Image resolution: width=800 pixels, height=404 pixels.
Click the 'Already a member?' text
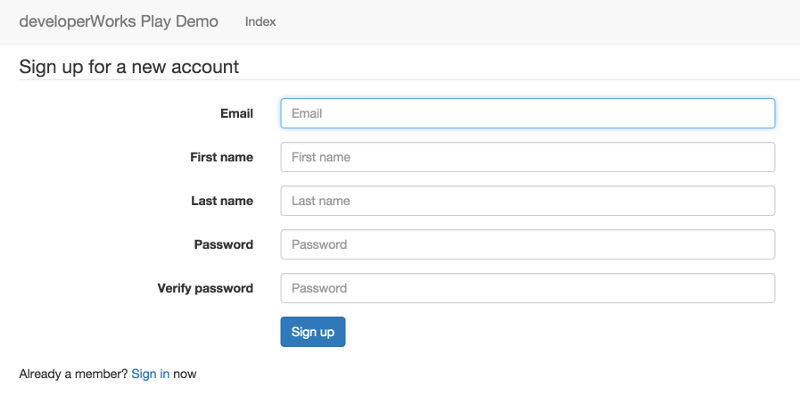coord(73,374)
